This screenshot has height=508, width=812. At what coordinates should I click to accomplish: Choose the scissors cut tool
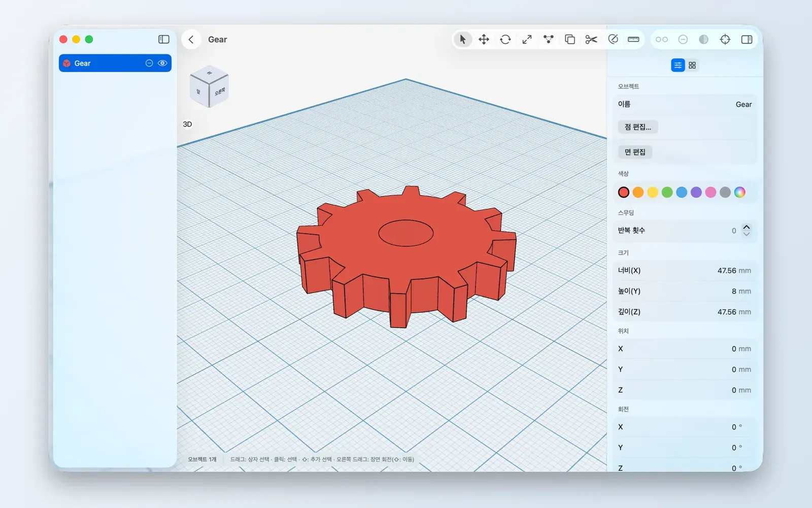pos(591,40)
